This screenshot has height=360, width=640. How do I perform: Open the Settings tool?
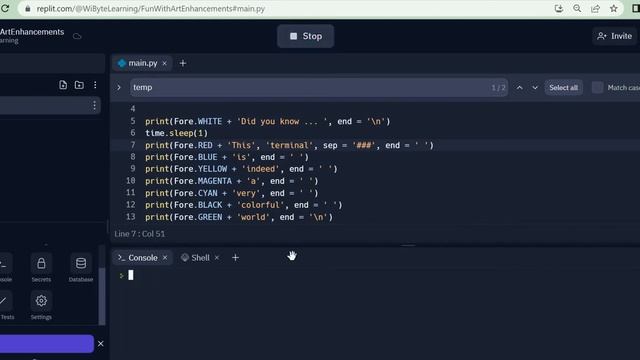point(41,306)
